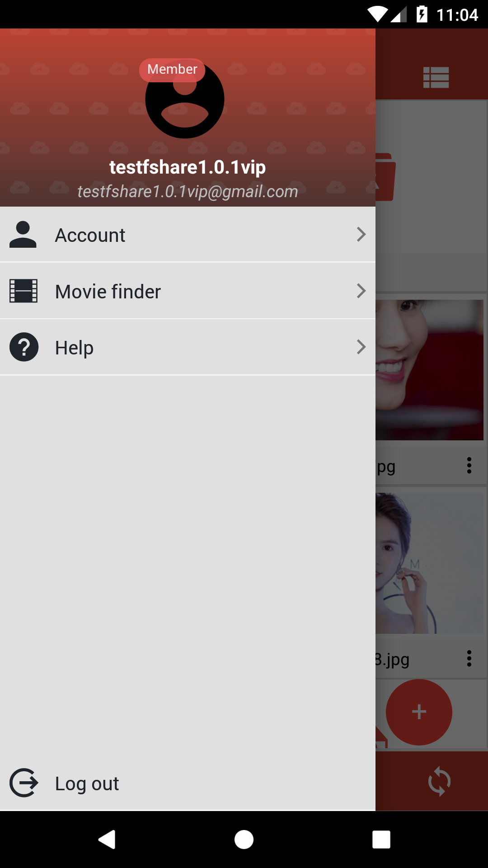Open options menu for first jpg file
The height and width of the screenshot is (868, 488).
tap(469, 465)
